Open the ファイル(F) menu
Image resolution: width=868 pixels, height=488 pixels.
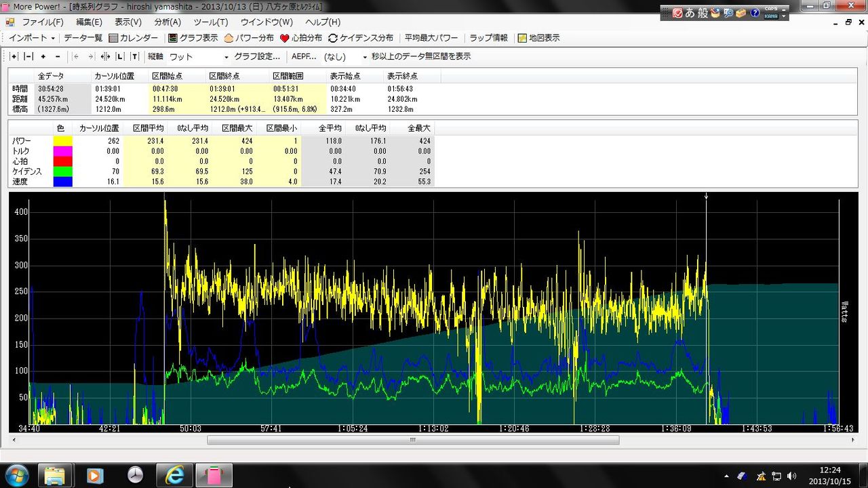tap(43, 22)
